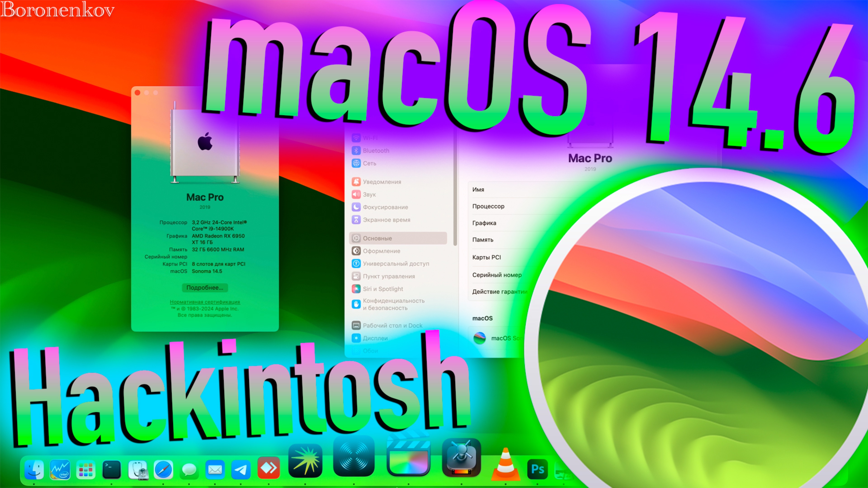Click the Mac Pro title in Settings pane
The height and width of the screenshot is (488, 868).
point(590,158)
